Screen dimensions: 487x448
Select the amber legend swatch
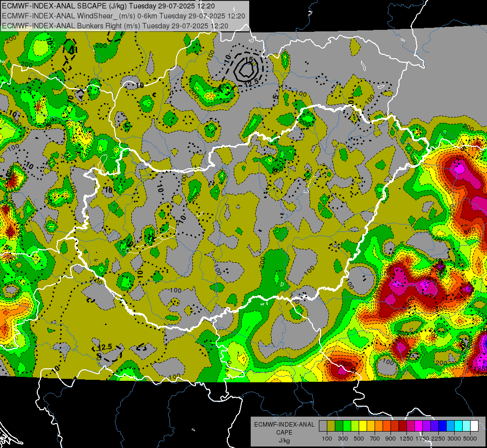(x=371, y=426)
